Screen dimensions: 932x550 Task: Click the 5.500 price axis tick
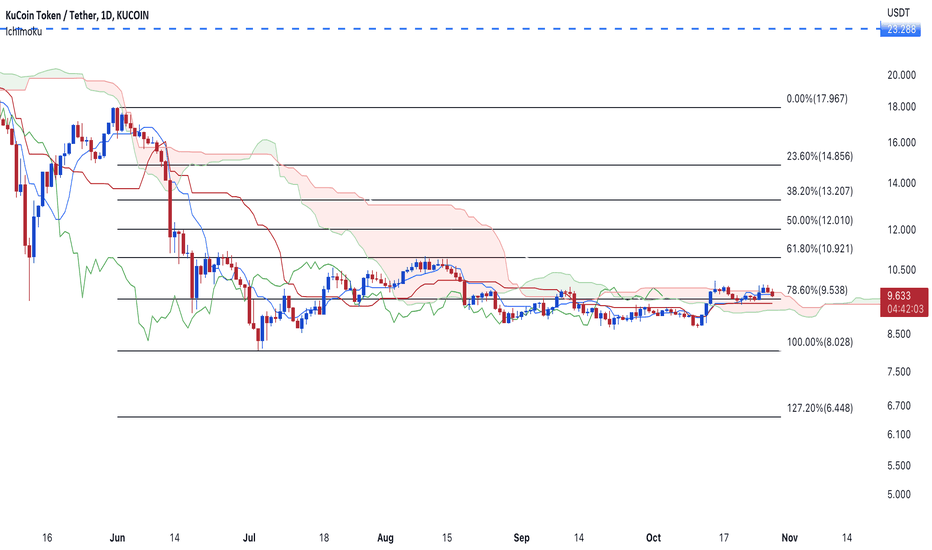click(x=899, y=466)
